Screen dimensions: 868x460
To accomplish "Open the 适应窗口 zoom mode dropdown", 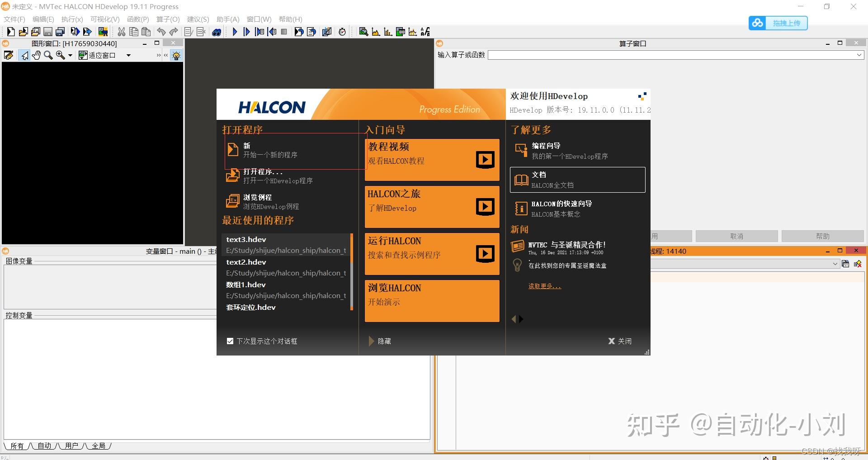I will pyautogui.click(x=128, y=55).
